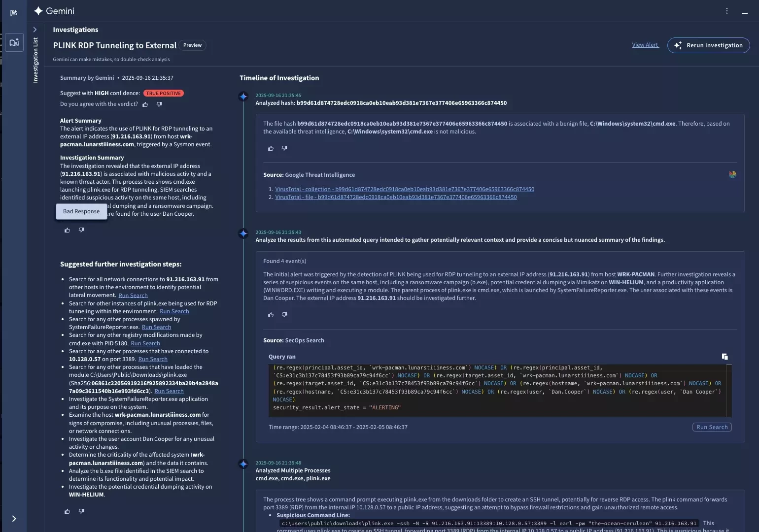
Task: Thumbs up the suggested investigation steps
Action: pos(68,511)
